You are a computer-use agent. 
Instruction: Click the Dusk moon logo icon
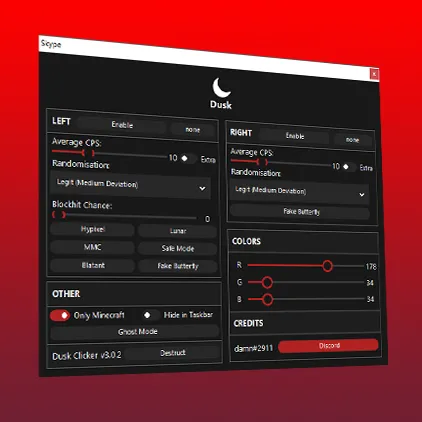click(x=221, y=88)
